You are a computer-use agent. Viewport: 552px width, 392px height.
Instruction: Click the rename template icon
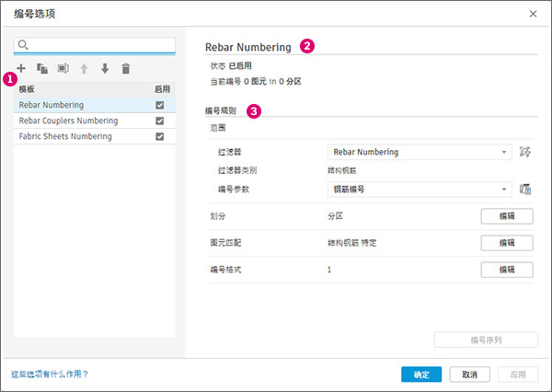[63, 68]
